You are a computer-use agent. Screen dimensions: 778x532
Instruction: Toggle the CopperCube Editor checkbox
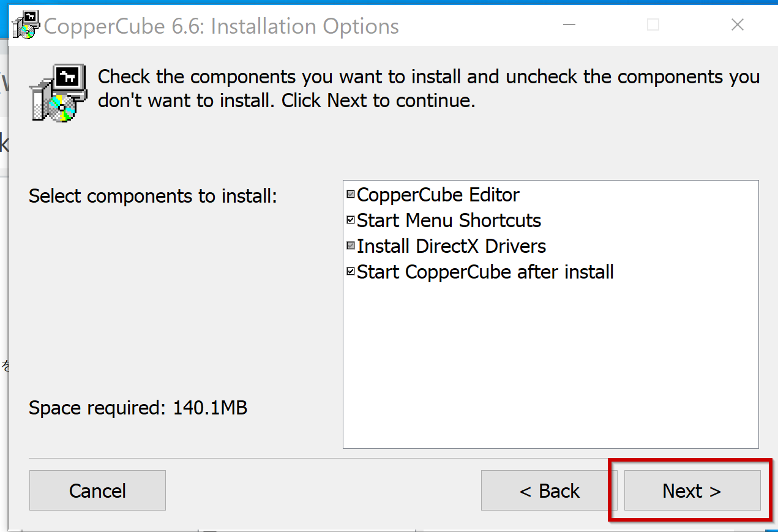coord(351,195)
